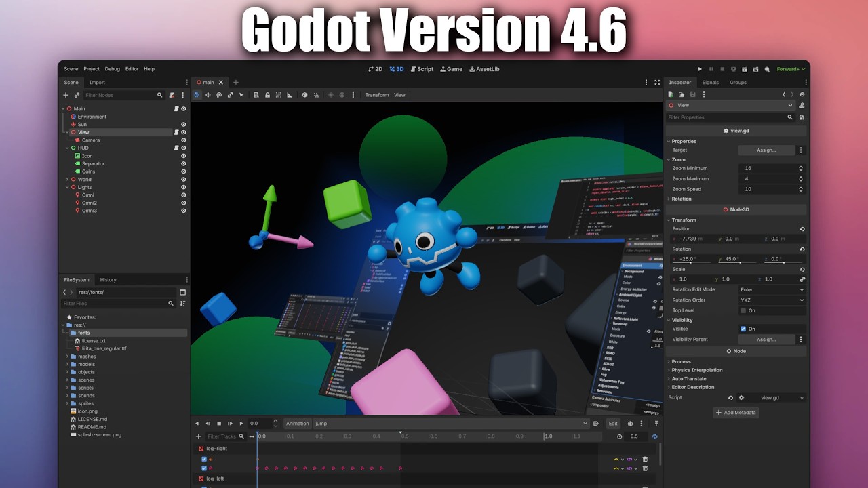Click the Pause Running Project icon

(x=711, y=69)
